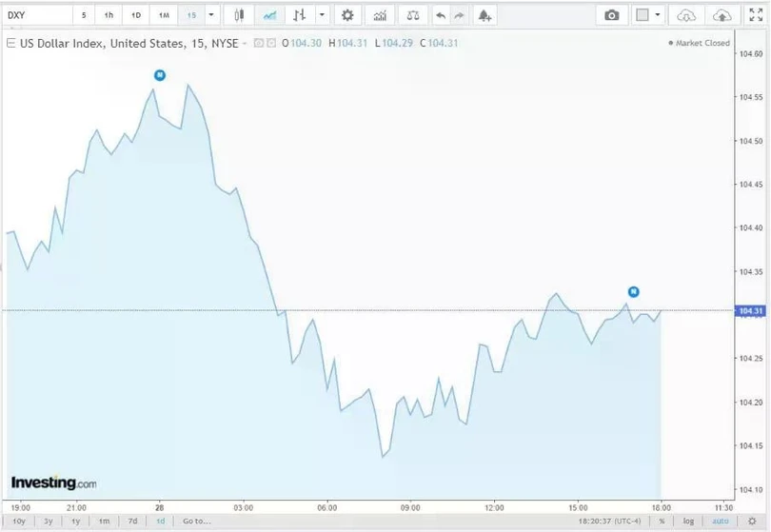This screenshot has height=532, width=771.
Task: Select the candlestick chart style icon
Action: tap(239, 15)
